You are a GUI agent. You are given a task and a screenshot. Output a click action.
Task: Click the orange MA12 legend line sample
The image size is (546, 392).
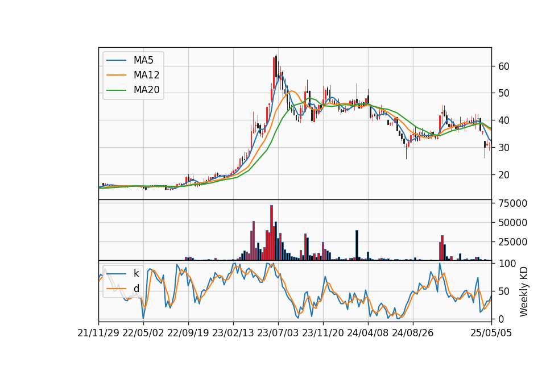tap(116, 75)
